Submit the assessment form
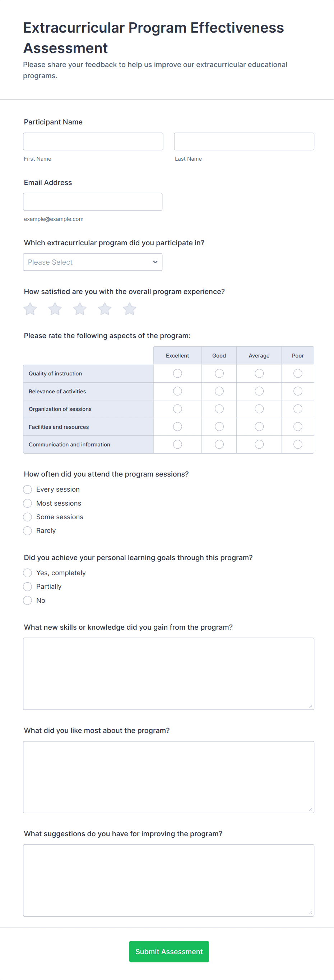The width and height of the screenshot is (334, 980). tap(169, 951)
